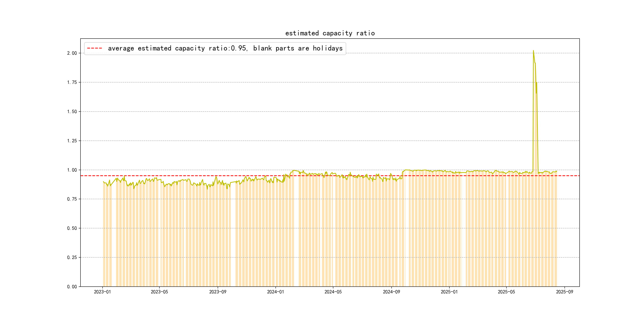Click the 2025-05 x-axis tick label
This screenshot has height=322, width=644.
coord(506,292)
